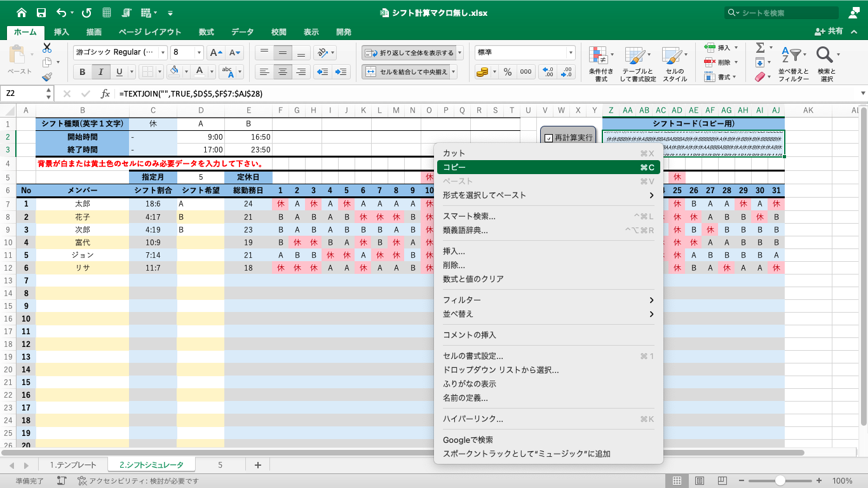Choose コピー from the context menu

click(x=547, y=167)
